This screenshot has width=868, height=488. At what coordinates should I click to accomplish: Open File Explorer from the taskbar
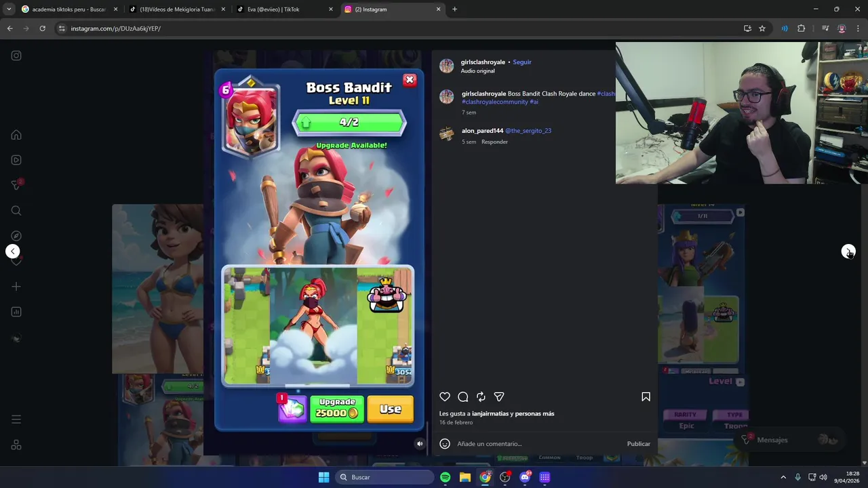click(x=465, y=477)
